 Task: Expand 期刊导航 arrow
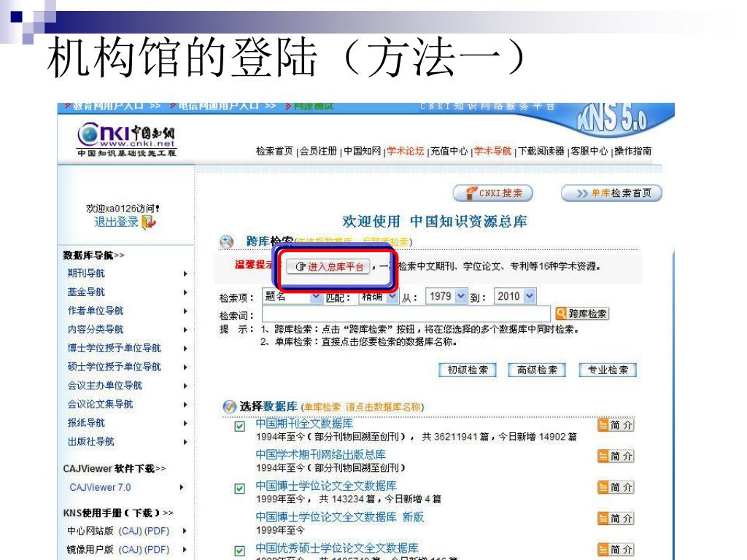(x=185, y=274)
